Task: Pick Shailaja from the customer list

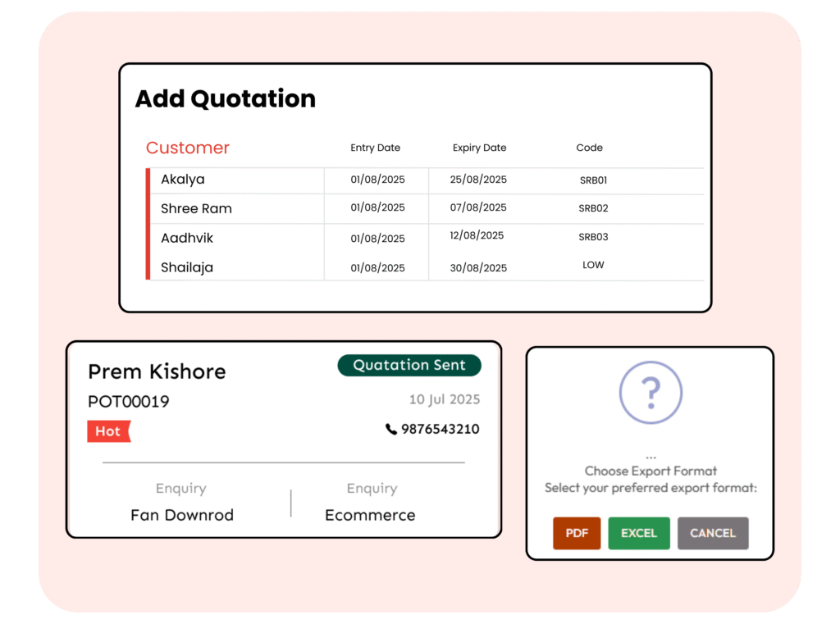Action: (x=188, y=267)
